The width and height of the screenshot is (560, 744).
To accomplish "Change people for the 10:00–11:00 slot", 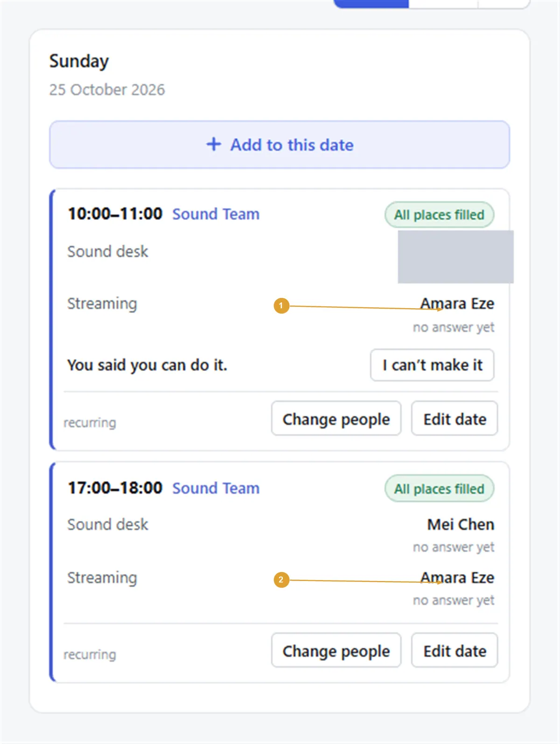I will [336, 418].
